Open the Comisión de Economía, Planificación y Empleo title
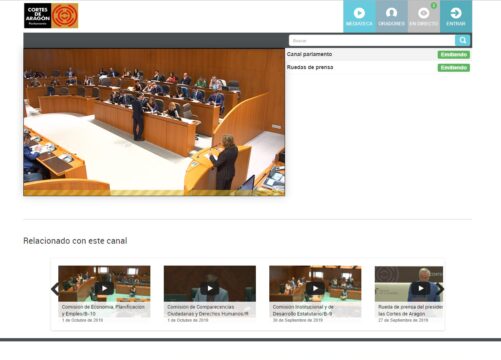The width and height of the screenshot is (501, 360). pos(103,310)
